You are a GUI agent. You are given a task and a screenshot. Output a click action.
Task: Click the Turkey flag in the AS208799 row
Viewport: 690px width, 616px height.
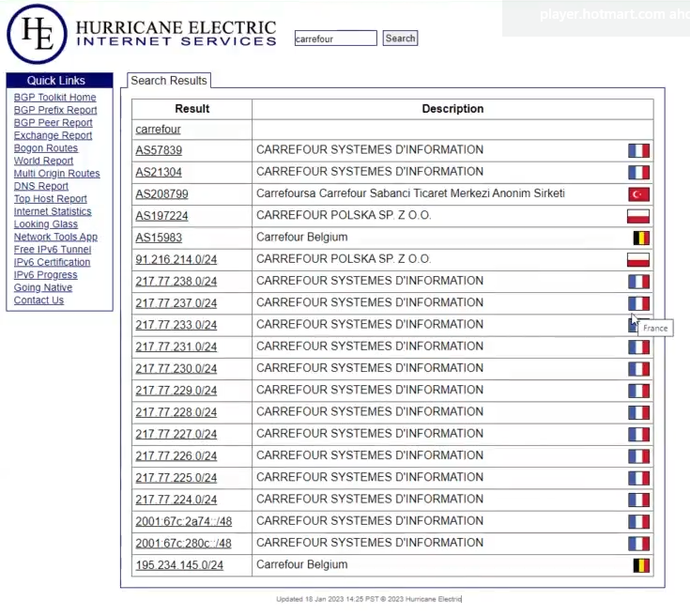(638, 194)
